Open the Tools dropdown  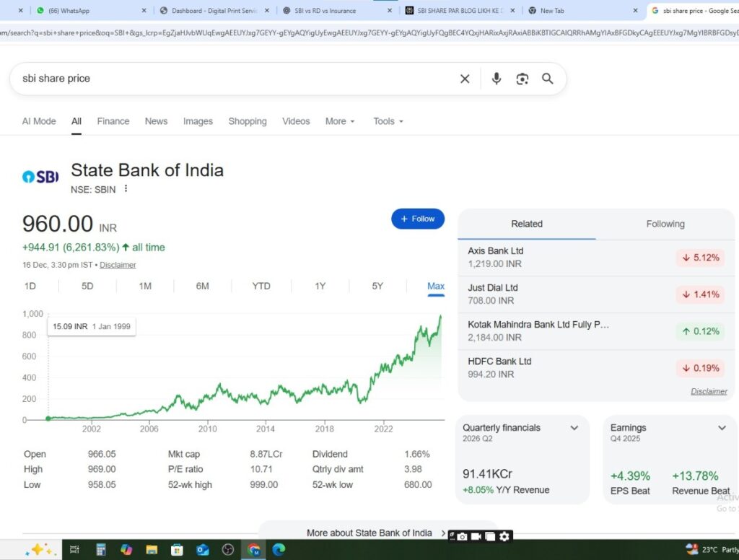[x=388, y=121]
